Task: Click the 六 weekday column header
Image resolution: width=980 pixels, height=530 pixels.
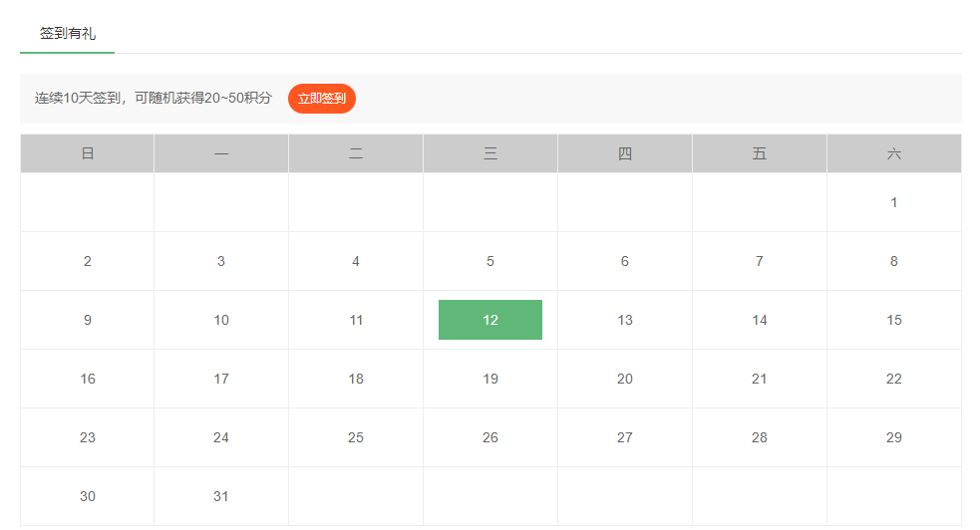Action: click(x=893, y=153)
